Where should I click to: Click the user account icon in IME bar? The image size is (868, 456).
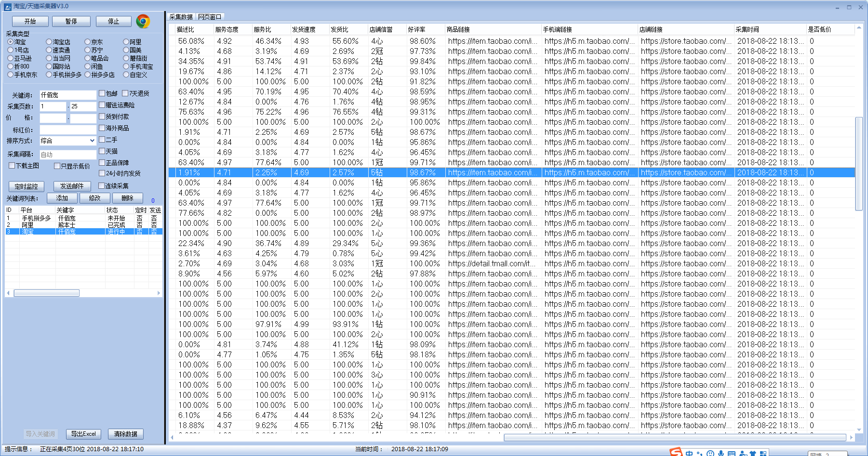pos(743,453)
